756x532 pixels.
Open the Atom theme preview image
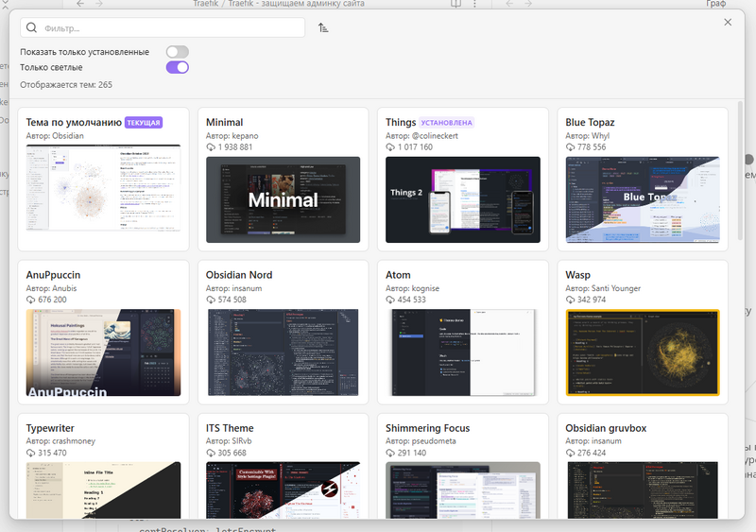click(463, 352)
